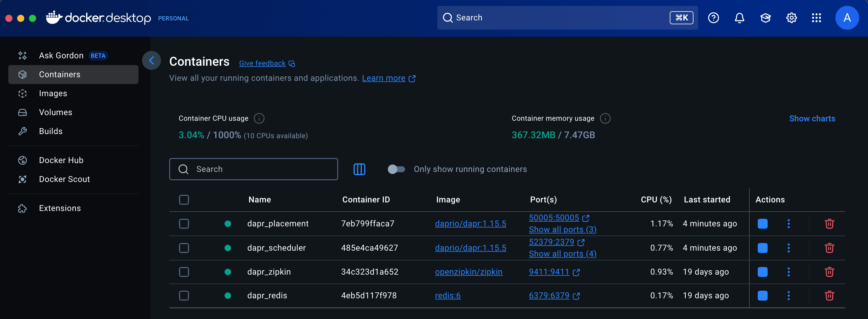868x319 pixels.
Task: Open more actions for dapr_redis
Action: click(788, 296)
